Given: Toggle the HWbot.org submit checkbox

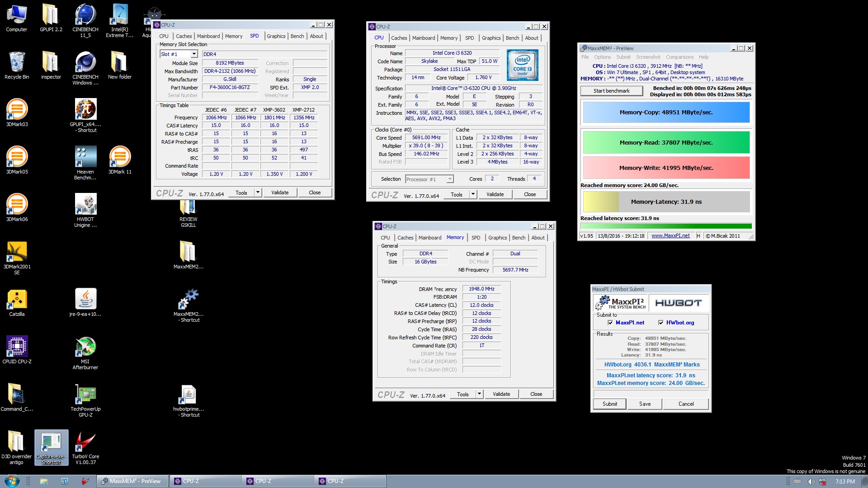Looking at the screenshot, I should [661, 323].
